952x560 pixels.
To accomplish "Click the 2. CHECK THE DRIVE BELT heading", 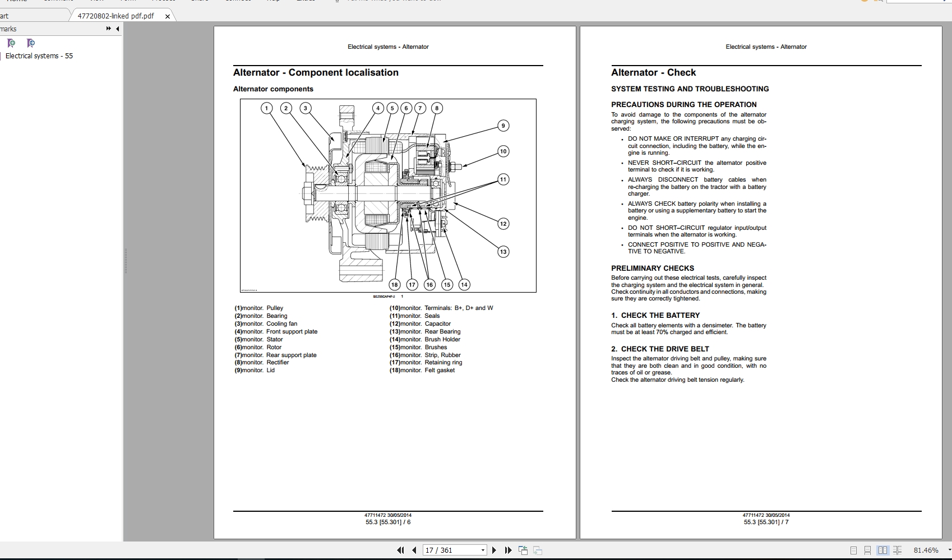I will click(660, 349).
